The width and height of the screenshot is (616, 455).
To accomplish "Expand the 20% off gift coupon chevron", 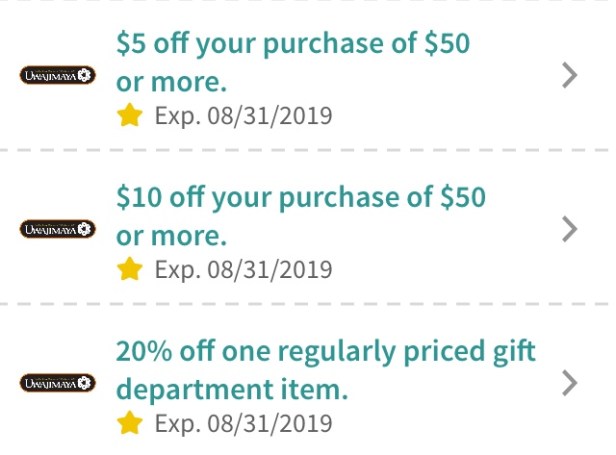I will pyautogui.click(x=570, y=384).
